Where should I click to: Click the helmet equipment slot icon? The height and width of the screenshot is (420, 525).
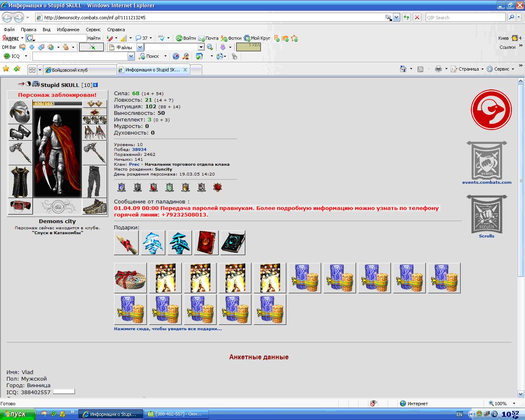tap(20, 112)
